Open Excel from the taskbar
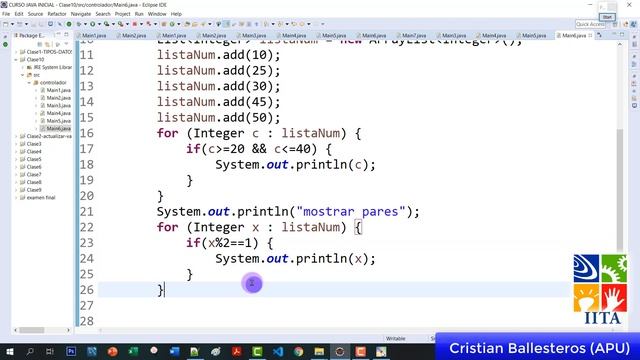The height and width of the screenshot is (360, 640). pyautogui.click(x=133, y=351)
